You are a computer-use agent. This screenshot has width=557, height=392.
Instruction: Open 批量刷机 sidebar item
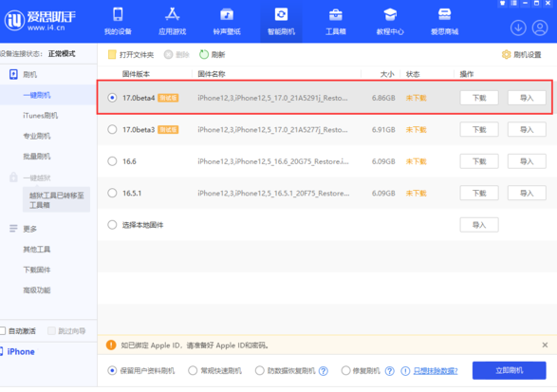point(37,157)
